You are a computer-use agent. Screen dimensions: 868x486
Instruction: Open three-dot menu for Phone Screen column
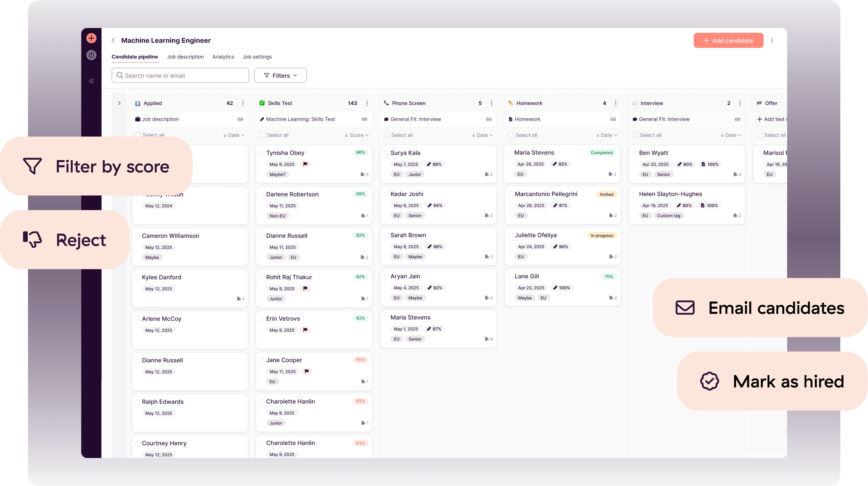[x=491, y=103]
